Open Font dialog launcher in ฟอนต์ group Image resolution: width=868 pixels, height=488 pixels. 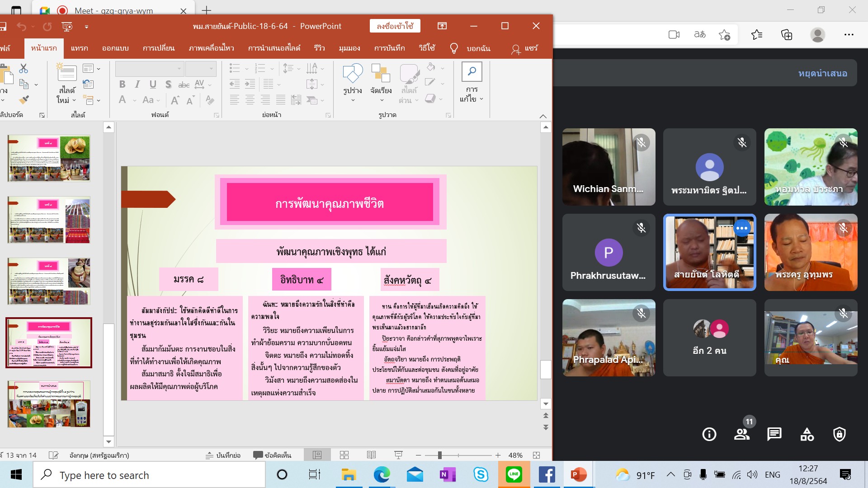217,115
